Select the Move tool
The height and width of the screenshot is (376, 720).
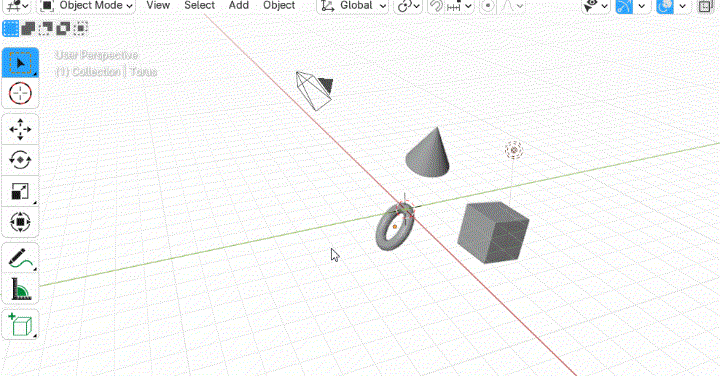click(x=20, y=129)
